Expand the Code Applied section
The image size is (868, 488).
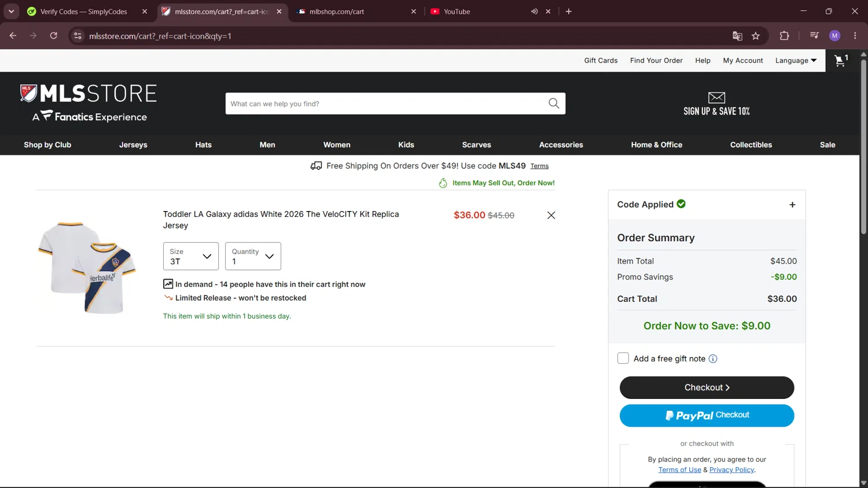pyautogui.click(x=792, y=205)
